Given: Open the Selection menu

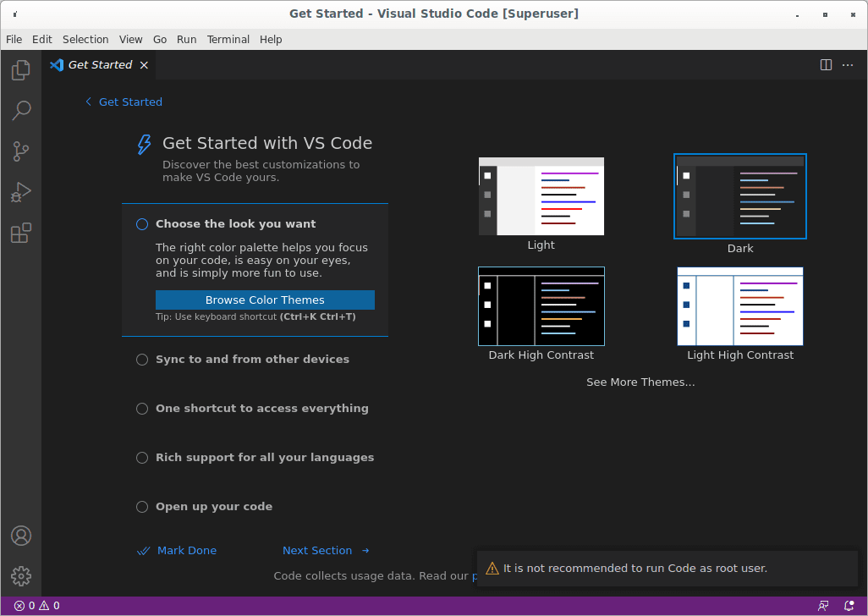Looking at the screenshot, I should [85, 39].
